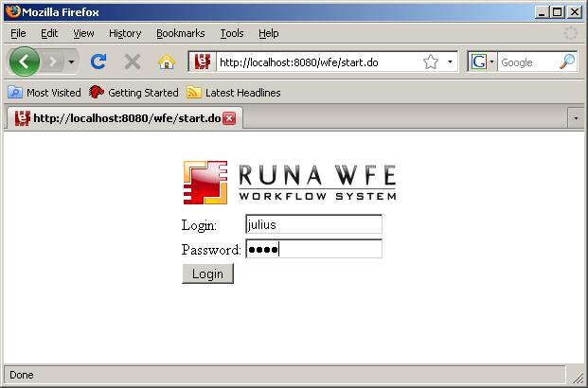The image size is (588, 388).
Task: Click into the Google search box
Action: coord(528,62)
